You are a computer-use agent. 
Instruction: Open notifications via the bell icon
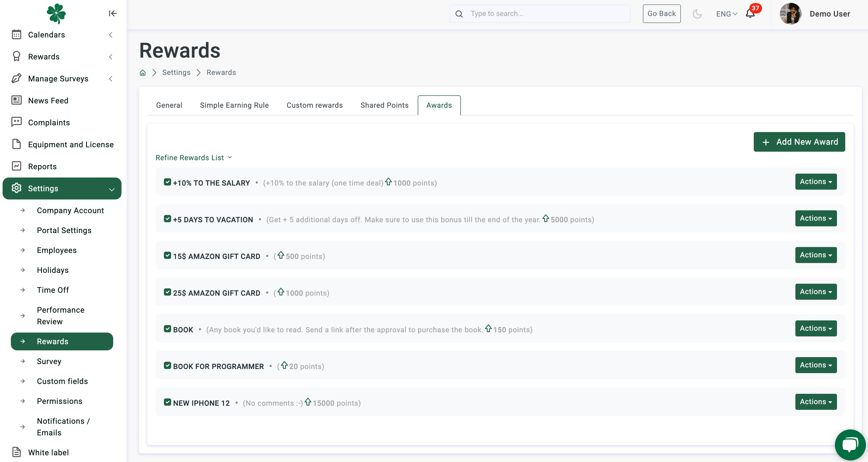point(750,14)
